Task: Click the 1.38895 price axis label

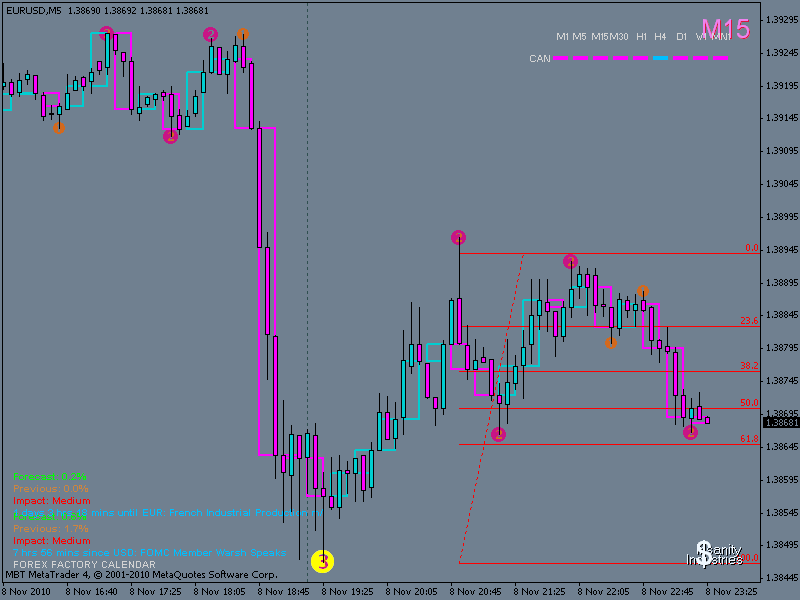Action: 782,283
